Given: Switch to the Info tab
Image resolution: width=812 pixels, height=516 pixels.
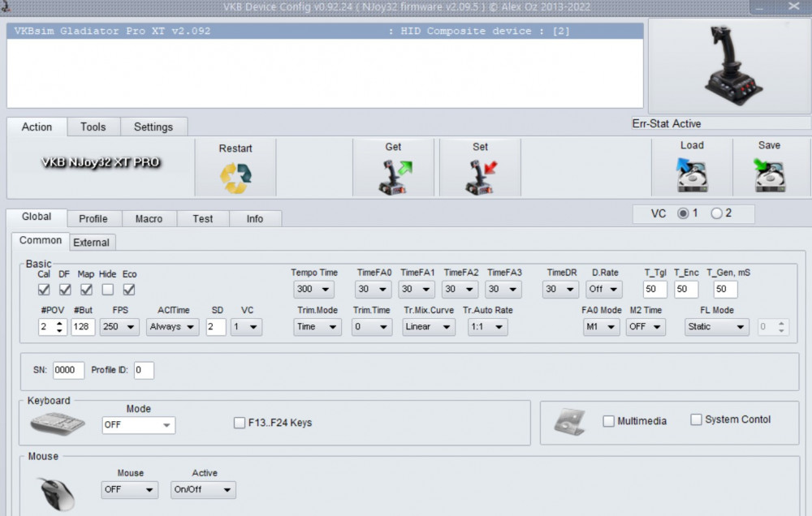Looking at the screenshot, I should pyautogui.click(x=255, y=219).
